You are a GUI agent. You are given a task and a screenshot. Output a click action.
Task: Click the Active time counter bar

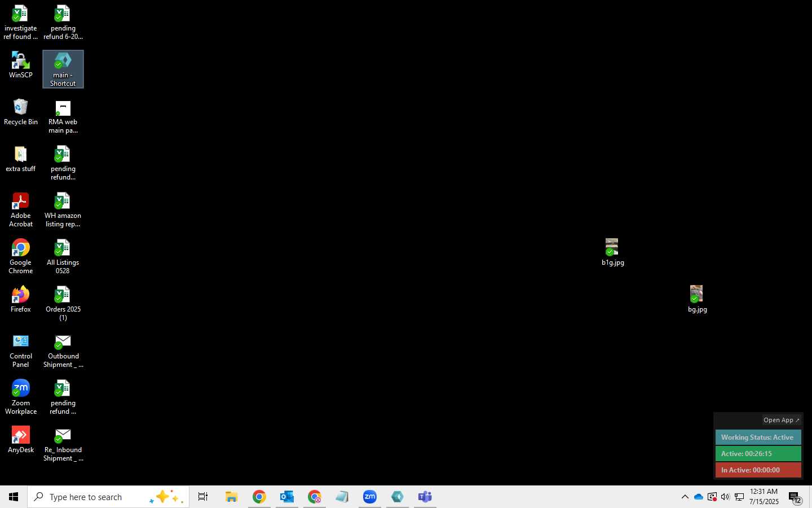tap(758, 454)
